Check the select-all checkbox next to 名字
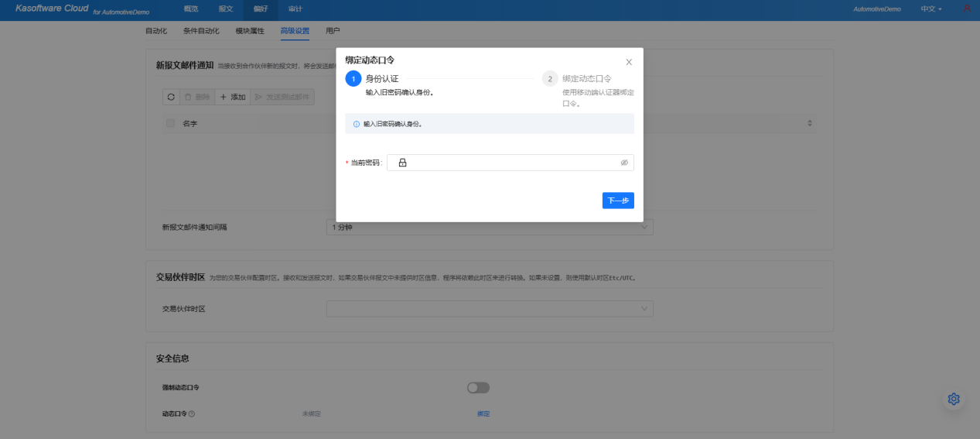 (x=170, y=123)
